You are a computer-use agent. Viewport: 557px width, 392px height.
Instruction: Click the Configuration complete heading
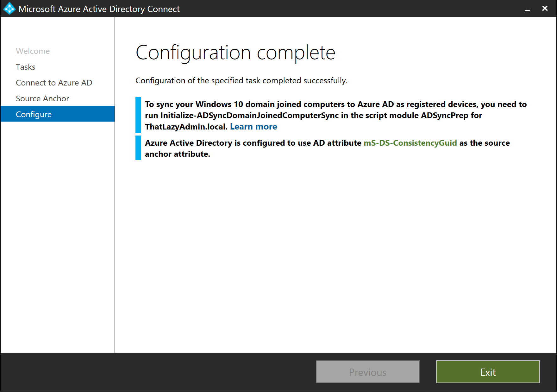[235, 53]
